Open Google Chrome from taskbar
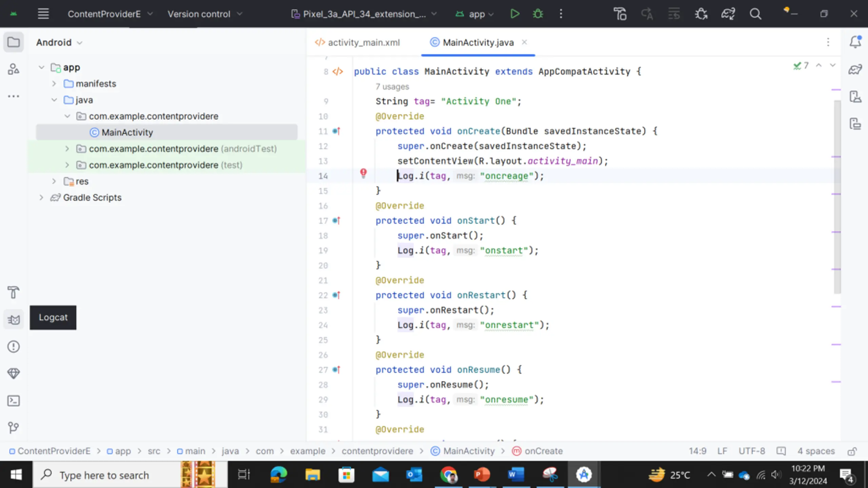The image size is (868, 488). 449,475
